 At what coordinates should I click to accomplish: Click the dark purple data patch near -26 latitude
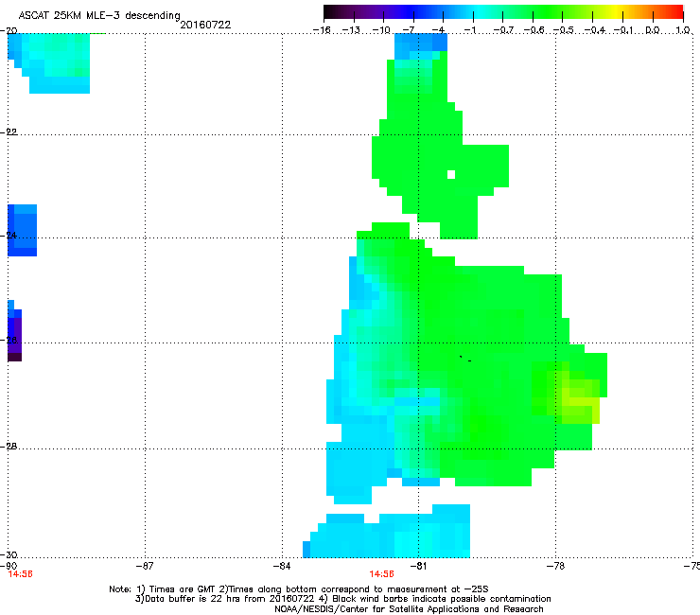[x=15, y=340]
